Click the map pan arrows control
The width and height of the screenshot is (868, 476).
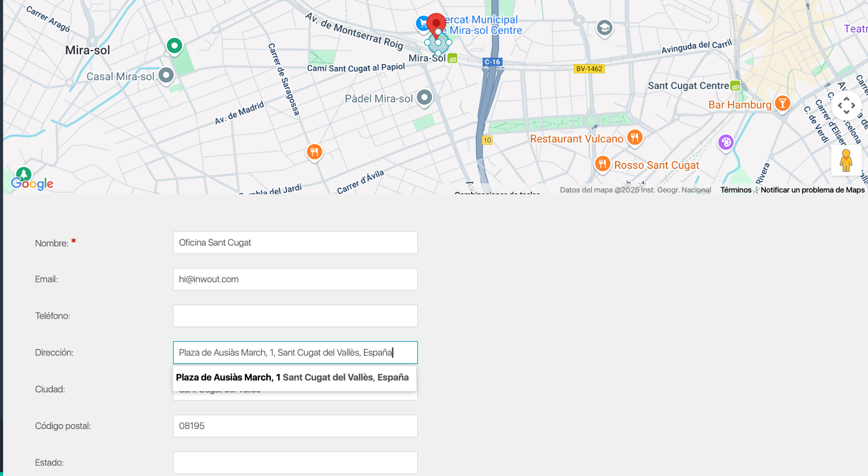click(x=846, y=106)
